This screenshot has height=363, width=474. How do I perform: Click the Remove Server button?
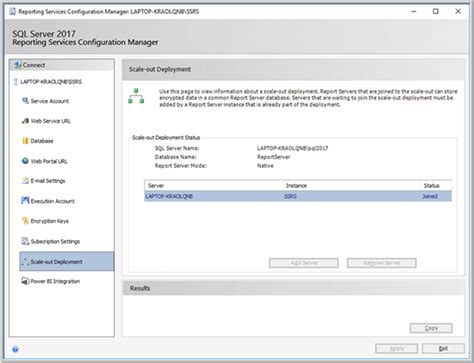coord(381,263)
